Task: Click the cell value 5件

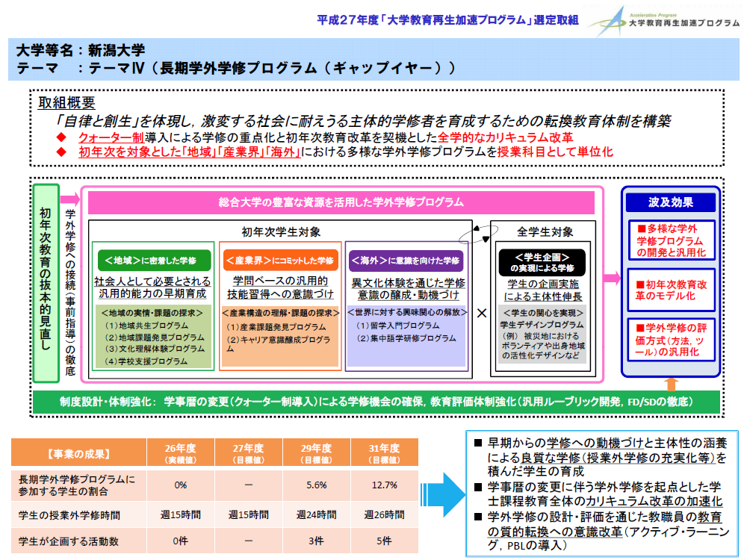Action: 384,541
